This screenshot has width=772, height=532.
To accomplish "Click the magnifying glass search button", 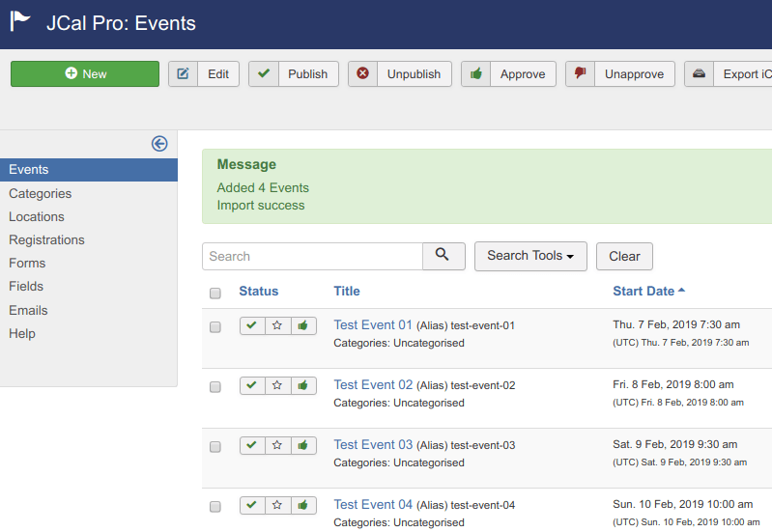I will [x=443, y=256].
